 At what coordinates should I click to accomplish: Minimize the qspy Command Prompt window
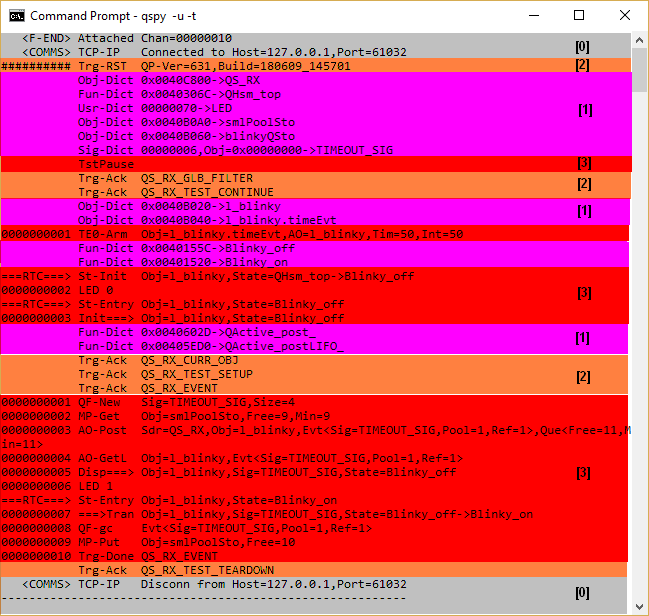[532, 16]
